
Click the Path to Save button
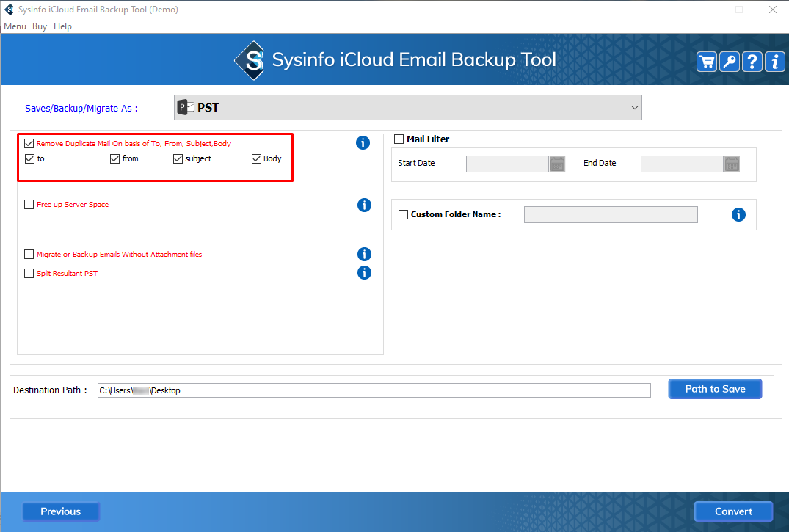point(715,389)
